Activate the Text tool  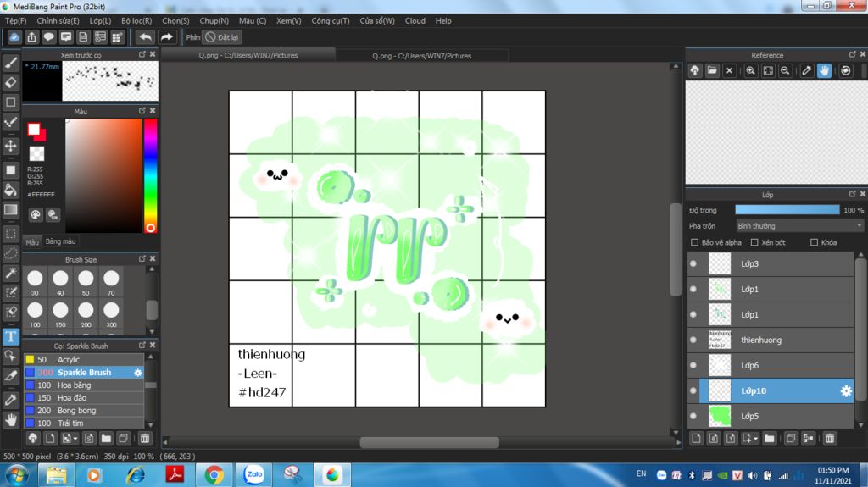10,336
